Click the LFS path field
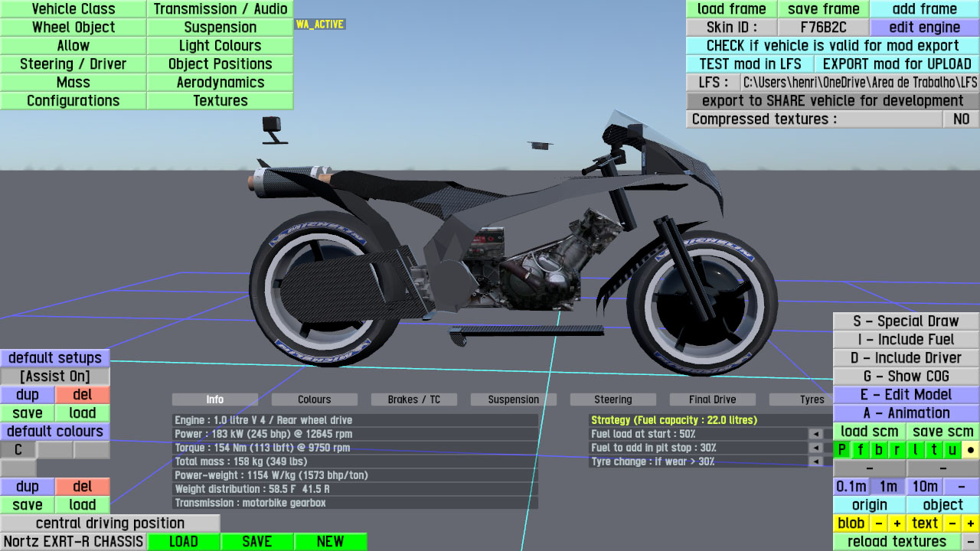The height and width of the screenshot is (551, 980). click(860, 83)
